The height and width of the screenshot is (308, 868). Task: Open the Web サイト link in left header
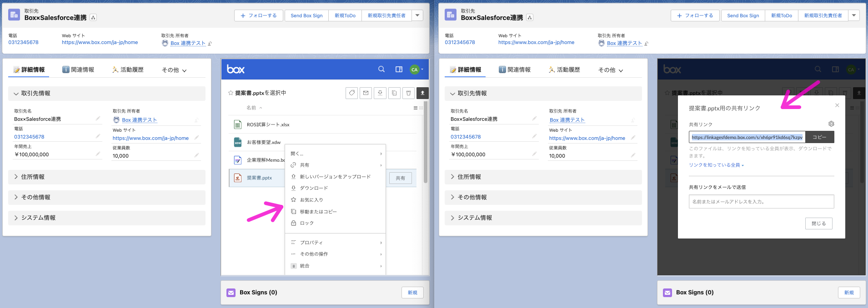click(100, 42)
